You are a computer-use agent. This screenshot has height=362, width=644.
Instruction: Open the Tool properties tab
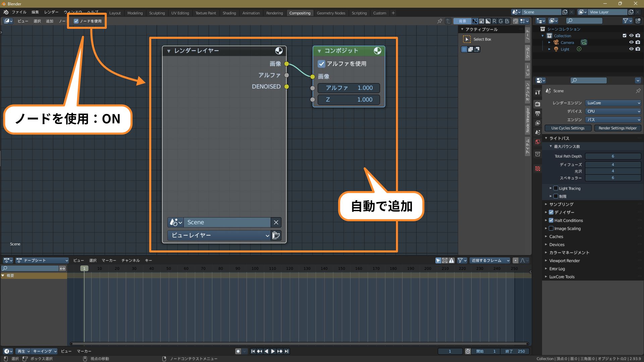[x=538, y=92]
